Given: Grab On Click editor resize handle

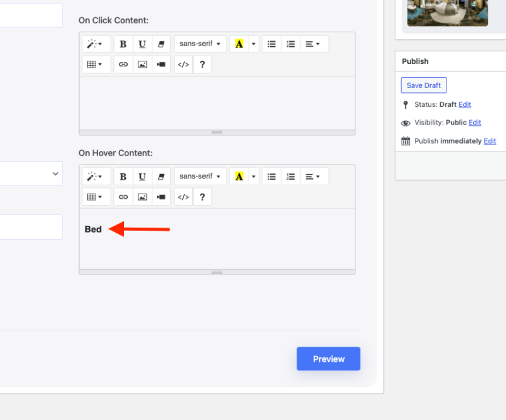Looking at the screenshot, I should (217, 133).
